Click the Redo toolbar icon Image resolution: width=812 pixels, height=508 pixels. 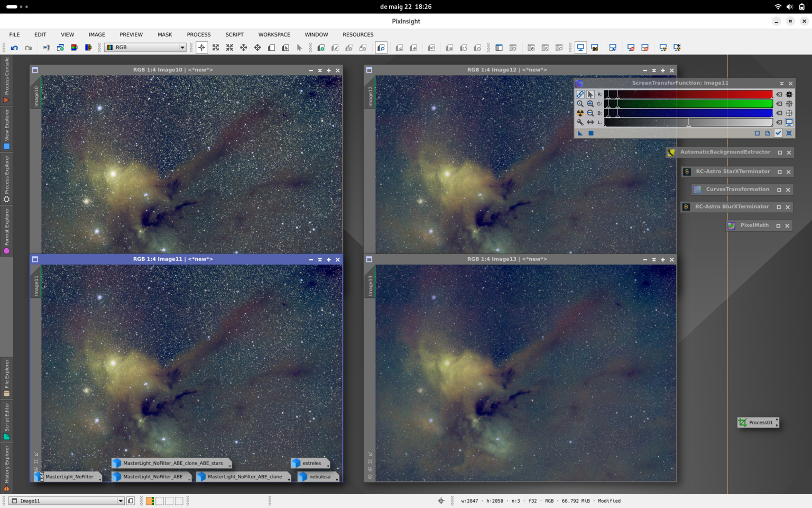[28, 48]
